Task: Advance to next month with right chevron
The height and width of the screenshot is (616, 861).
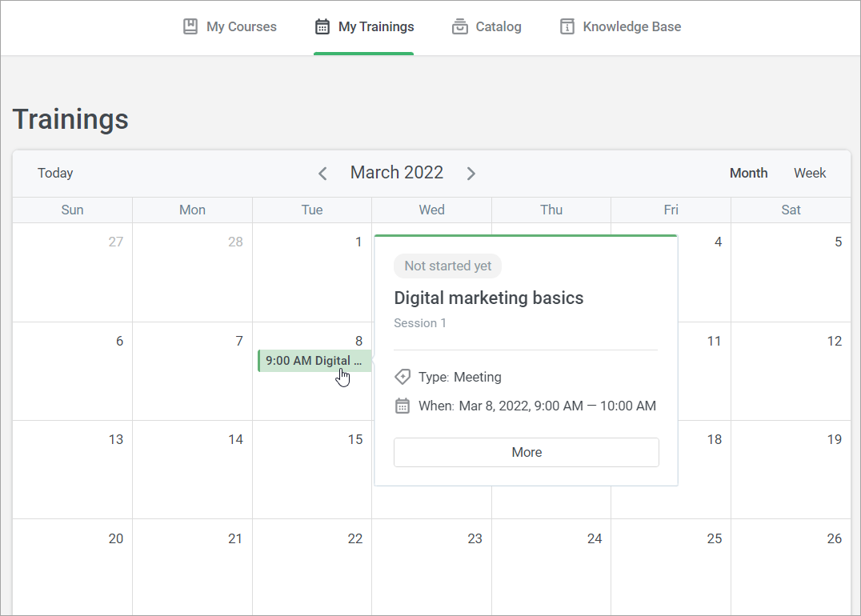Action: pos(471,174)
